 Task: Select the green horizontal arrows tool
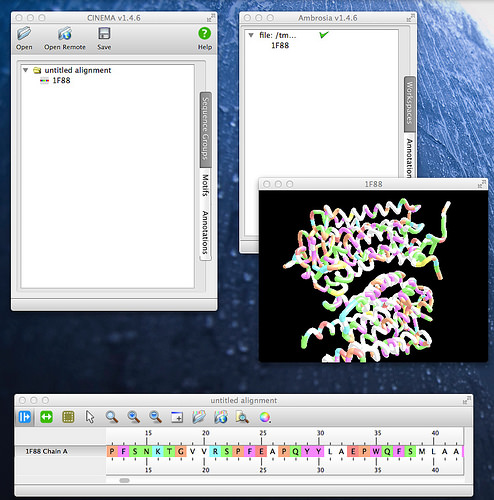(x=46, y=417)
